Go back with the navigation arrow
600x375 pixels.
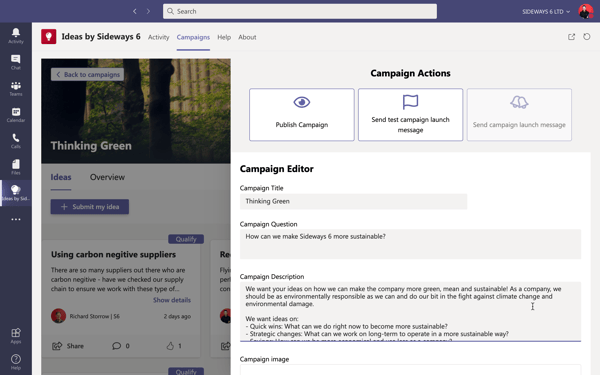tap(135, 11)
